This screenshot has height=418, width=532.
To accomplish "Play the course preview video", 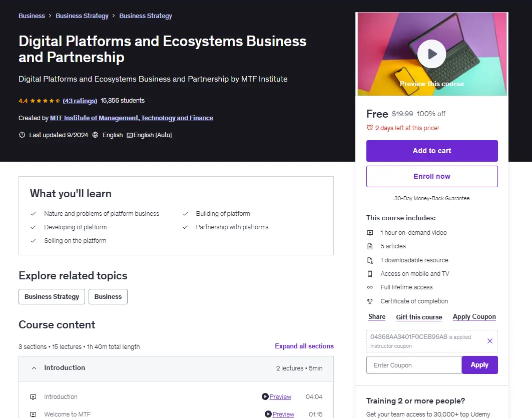I will pos(431,54).
